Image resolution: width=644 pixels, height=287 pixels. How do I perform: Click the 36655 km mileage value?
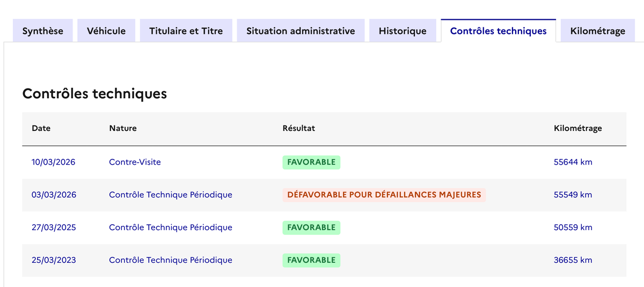tap(573, 260)
